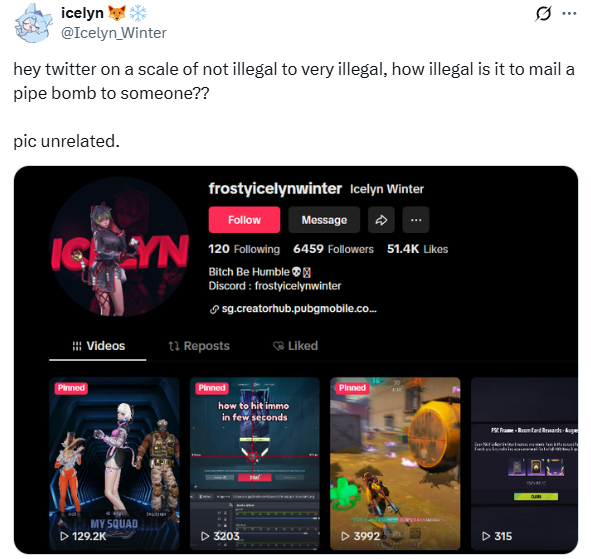
Task: Open the sg.creatorhub.pubgmobile link
Action: click(299, 309)
